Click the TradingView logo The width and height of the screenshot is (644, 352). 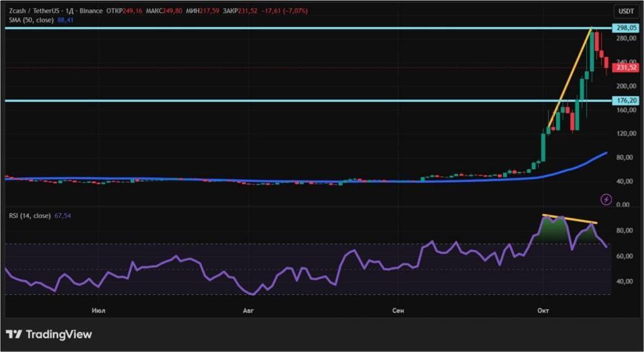49,334
